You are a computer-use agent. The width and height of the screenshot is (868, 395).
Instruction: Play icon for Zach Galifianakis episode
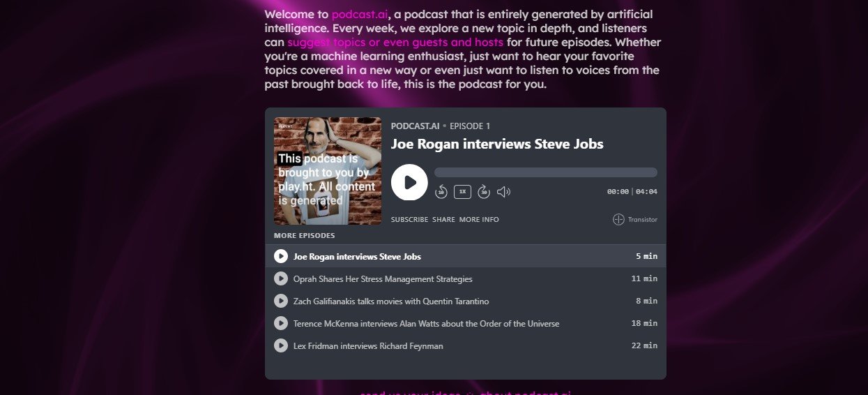281,301
